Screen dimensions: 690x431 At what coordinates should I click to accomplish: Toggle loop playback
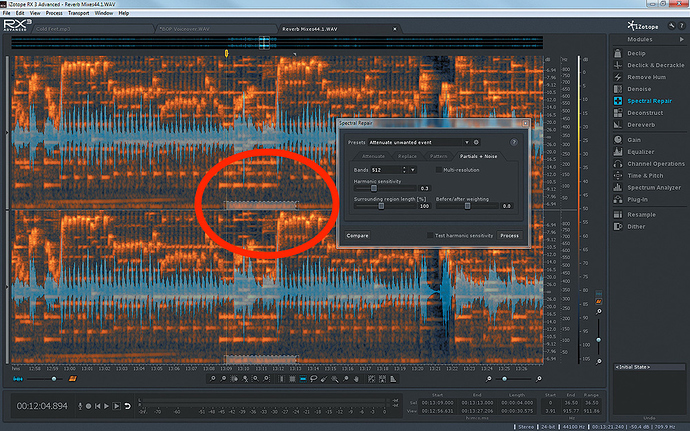click(x=127, y=406)
